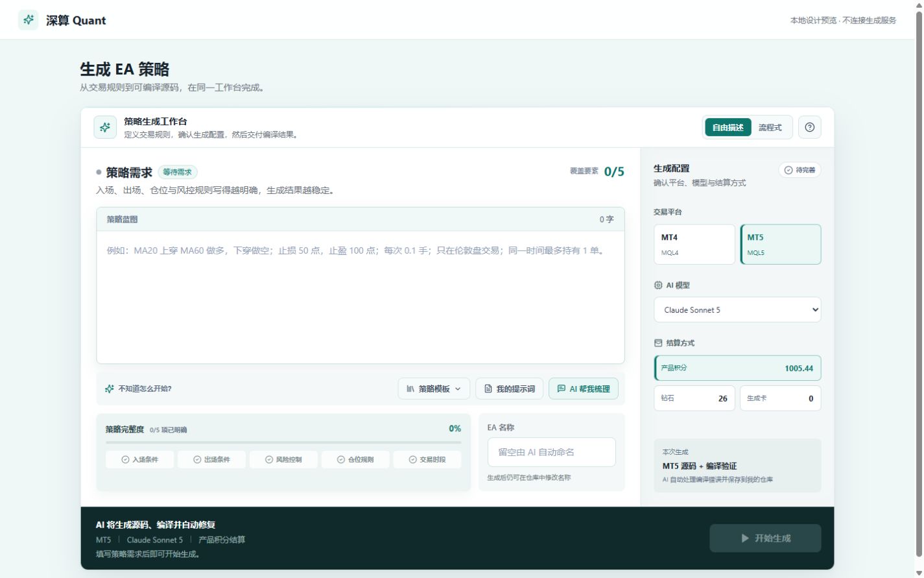Choose 钻石 26 settlement option
Viewport: 924px width, 578px height.
tap(694, 398)
